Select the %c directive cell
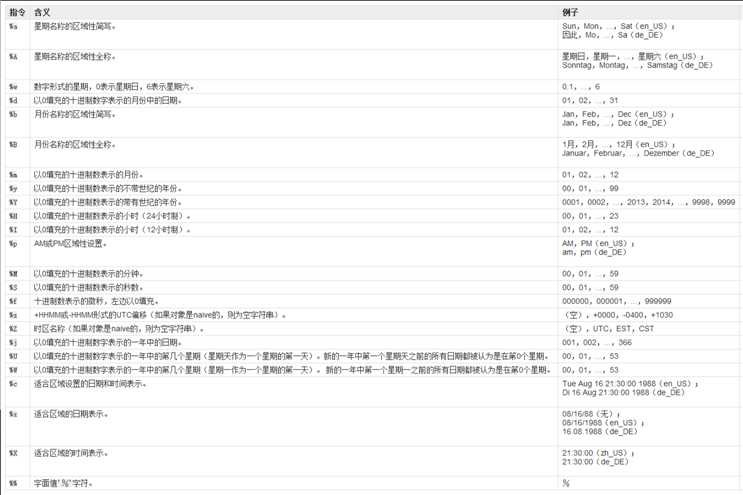Screen dimensions: 743x495 tap(13, 384)
